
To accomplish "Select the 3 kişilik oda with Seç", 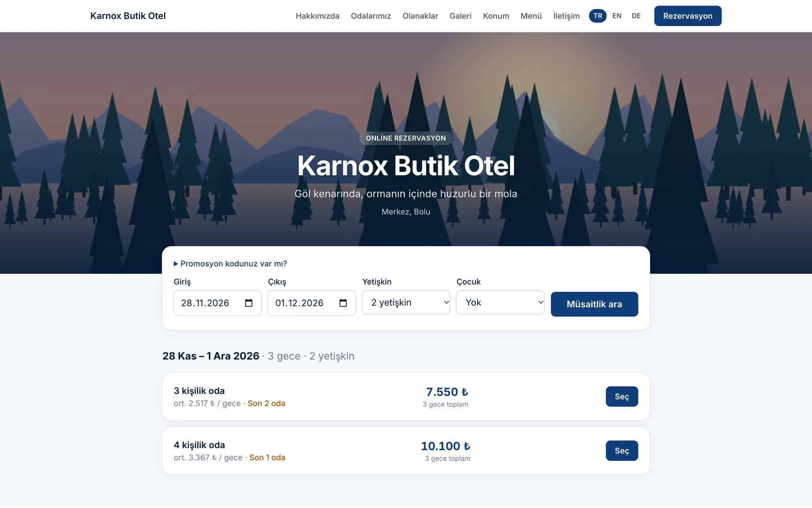I will coord(622,397).
